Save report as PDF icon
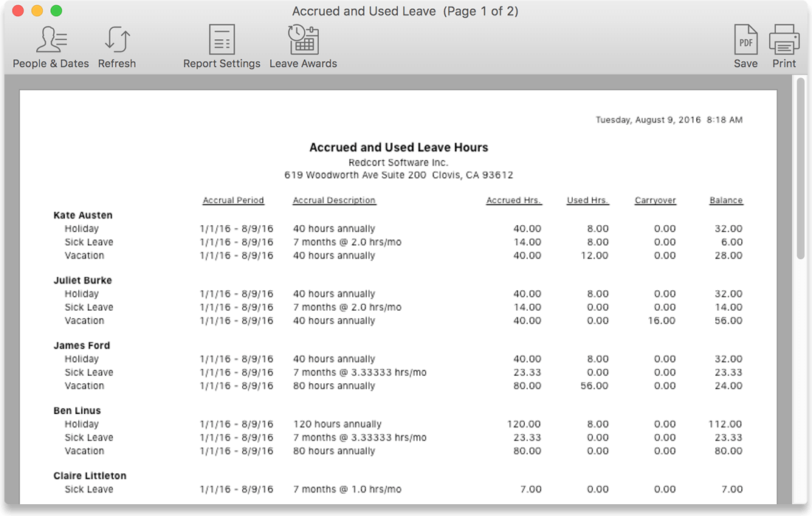Viewport: 812px width, 516px height. 746,39
